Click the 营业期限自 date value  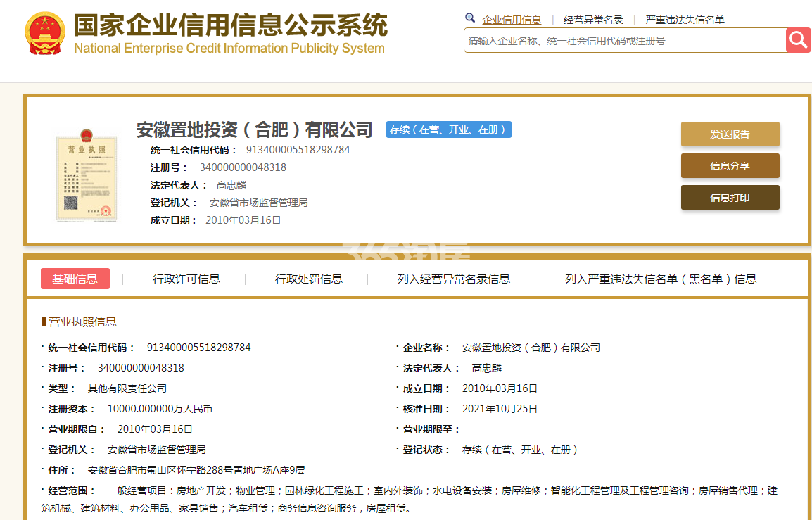pyautogui.click(x=155, y=429)
